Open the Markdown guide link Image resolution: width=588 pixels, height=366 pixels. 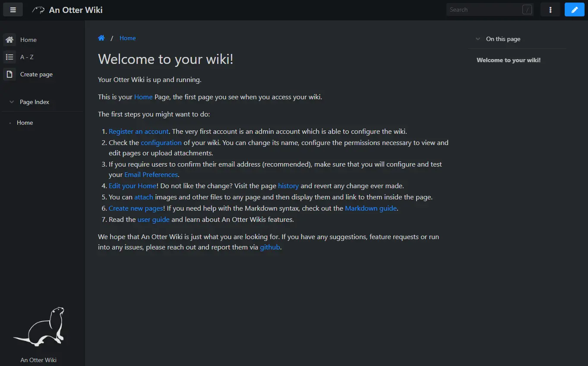point(370,208)
